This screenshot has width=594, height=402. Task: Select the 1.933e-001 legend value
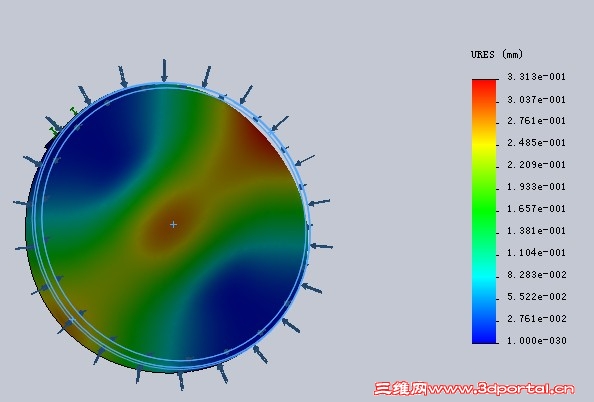click(536, 187)
